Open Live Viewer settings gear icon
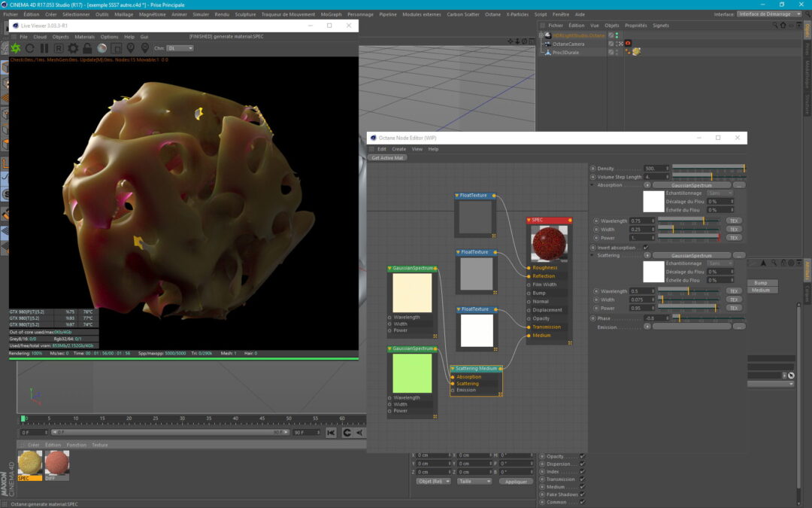 pyautogui.click(x=73, y=48)
